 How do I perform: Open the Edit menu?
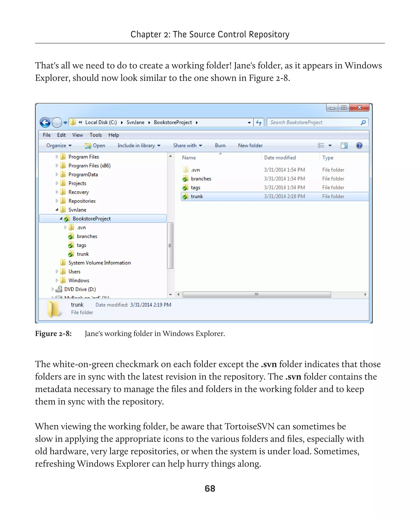click(x=61, y=135)
